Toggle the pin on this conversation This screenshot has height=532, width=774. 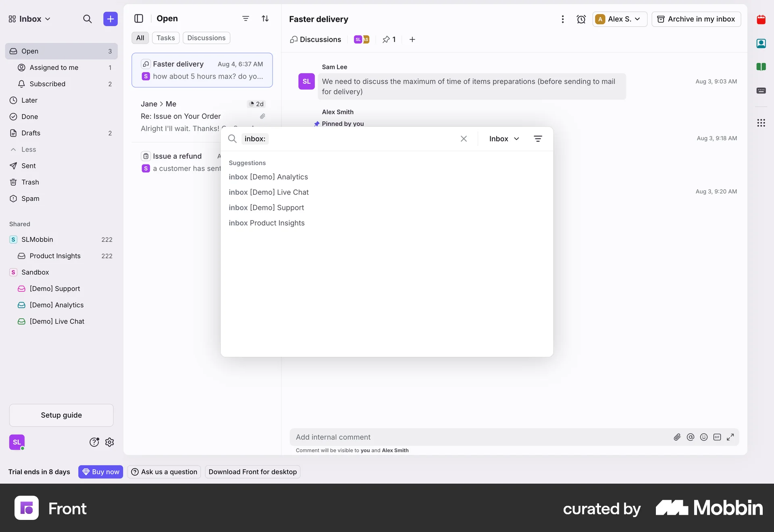[388, 39]
